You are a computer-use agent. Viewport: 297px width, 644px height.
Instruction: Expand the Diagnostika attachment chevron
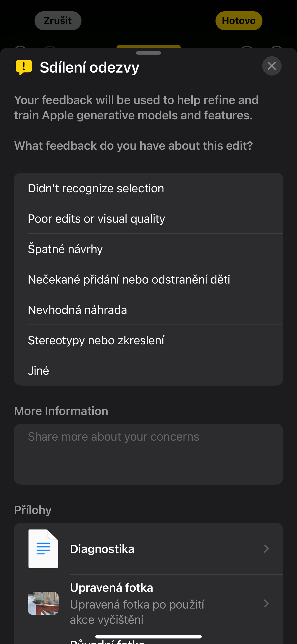coord(266,549)
